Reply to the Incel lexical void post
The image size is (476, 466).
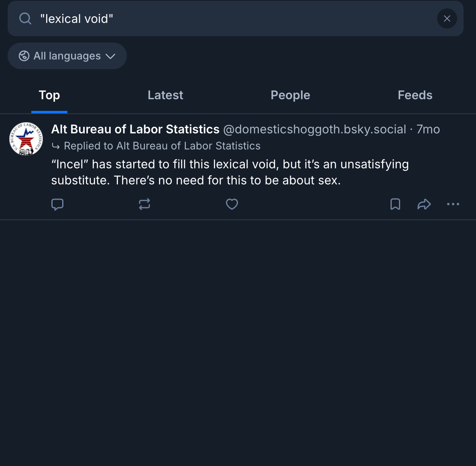coord(57,204)
